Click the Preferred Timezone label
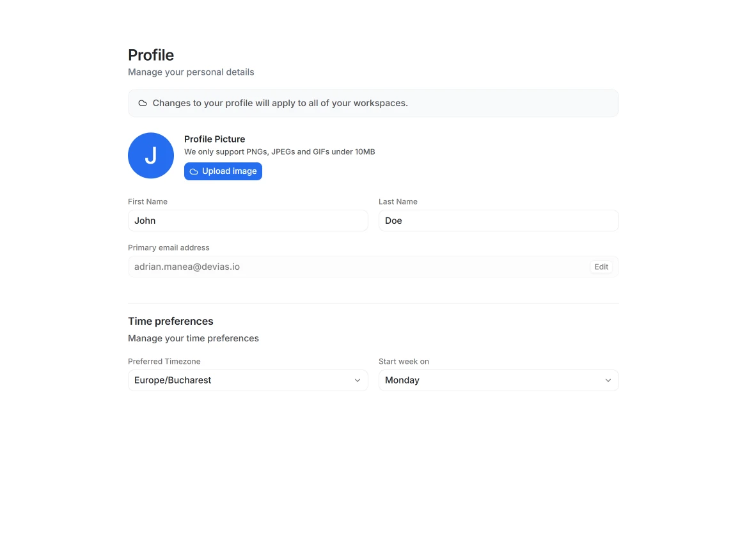 164,361
